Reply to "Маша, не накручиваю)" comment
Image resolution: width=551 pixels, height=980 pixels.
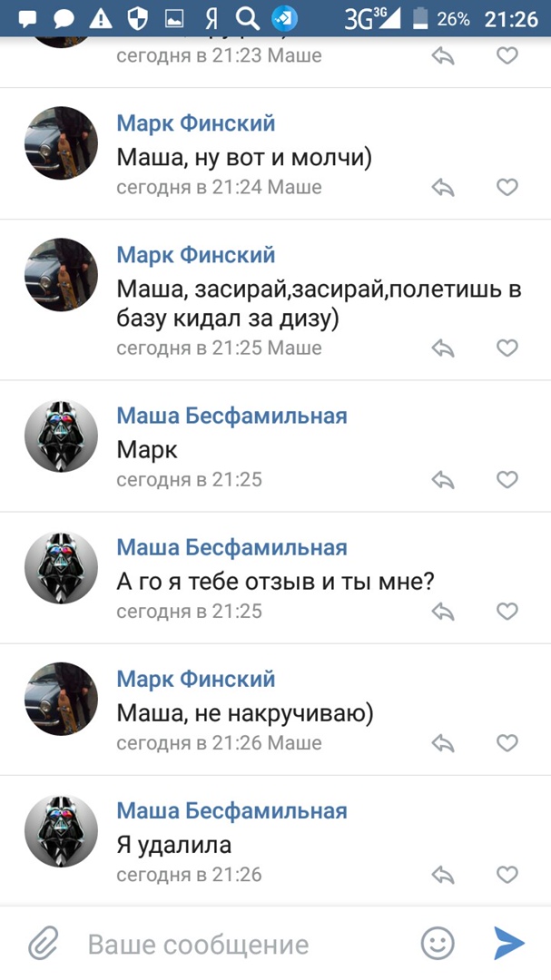[443, 743]
